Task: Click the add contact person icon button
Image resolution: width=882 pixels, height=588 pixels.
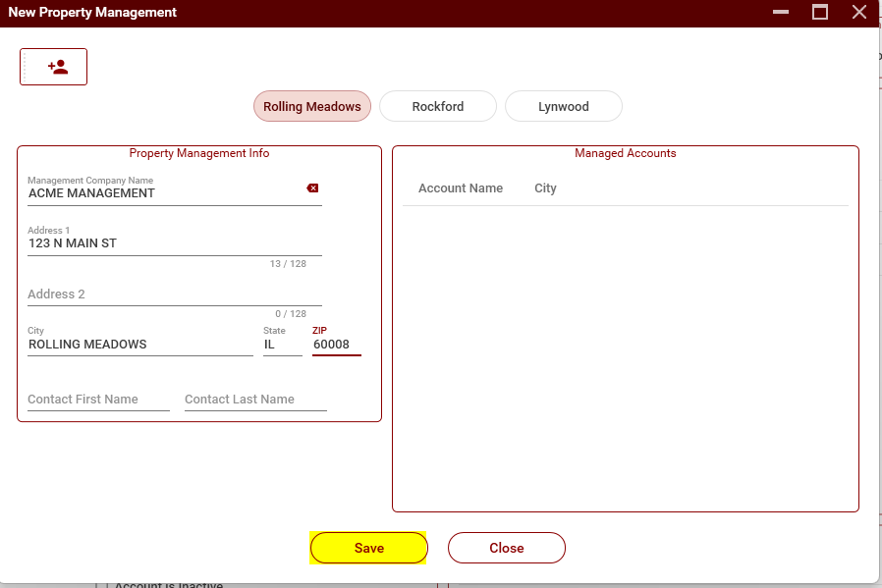Action: click(x=54, y=67)
